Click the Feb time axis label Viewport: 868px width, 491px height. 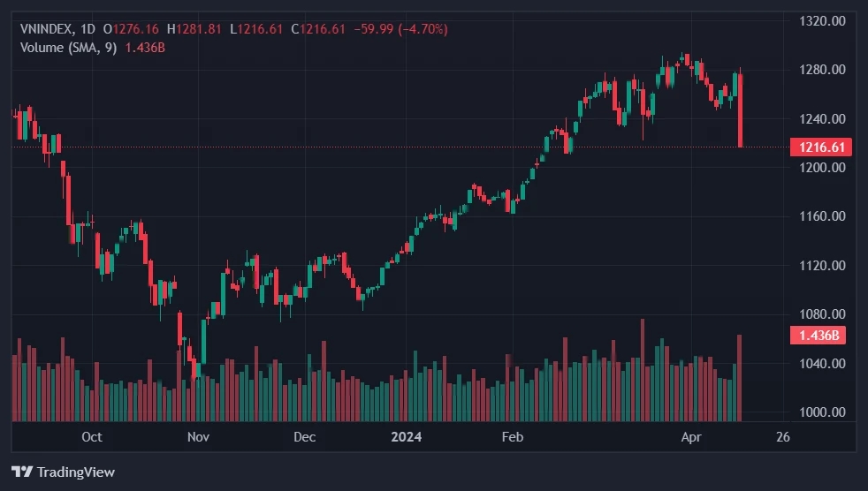[513, 437]
